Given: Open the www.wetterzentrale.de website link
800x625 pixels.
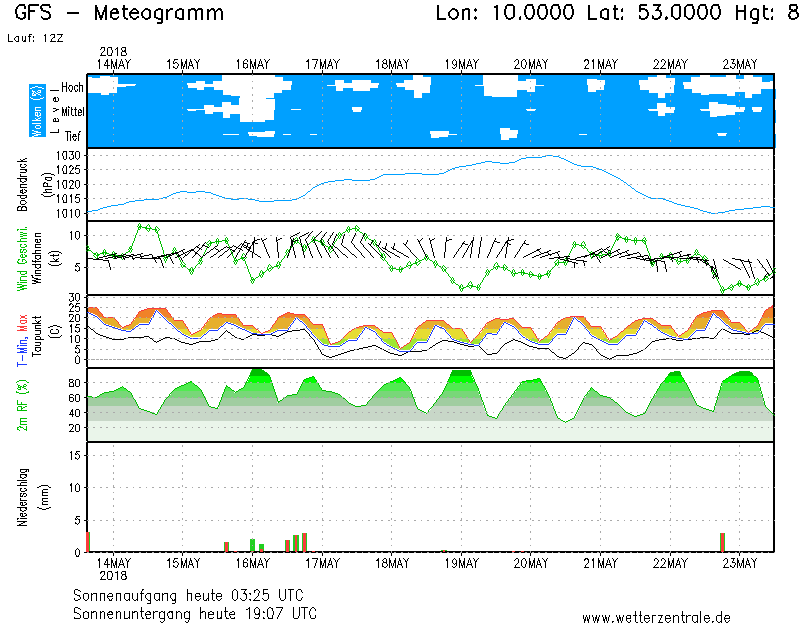Looking at the screenshot, I should [x=656, y=617].
